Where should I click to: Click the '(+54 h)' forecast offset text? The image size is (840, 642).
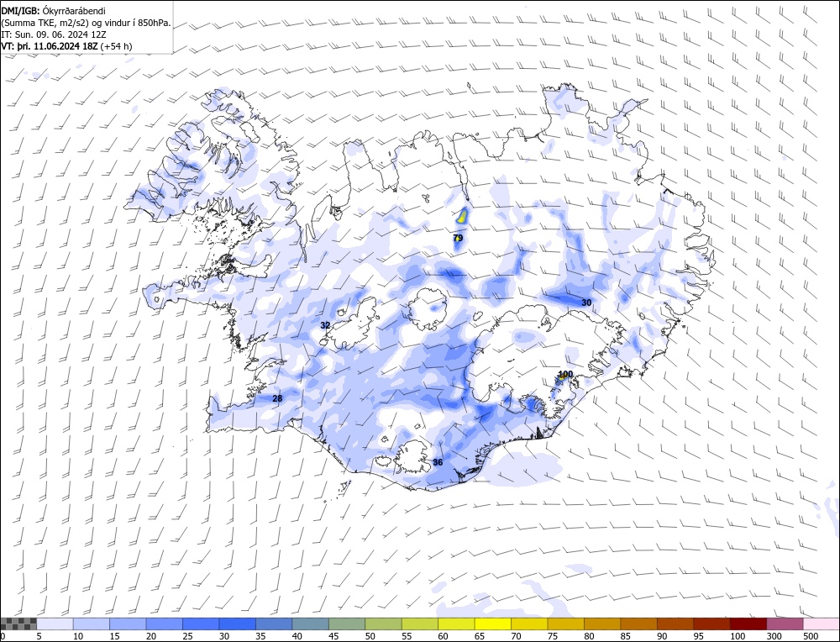tap(116, 46)
